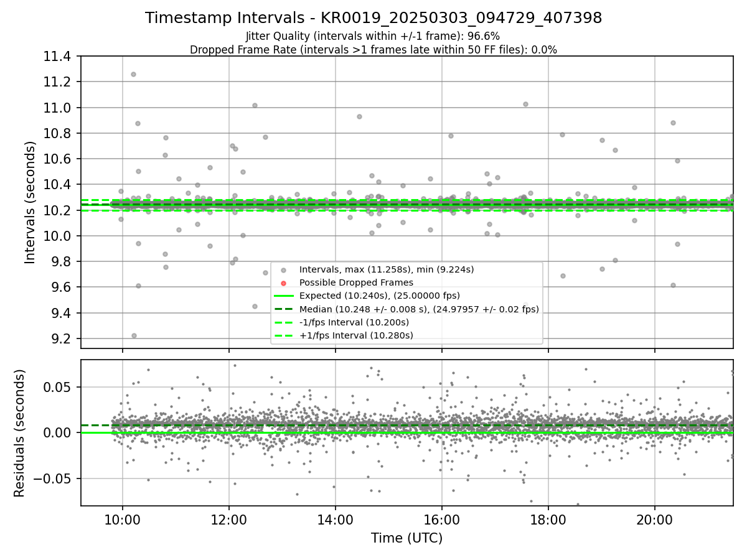Screen dimensions: 747x560
Task: Click the 'Intervals (seconds)' y-axis label
Action: click(x=30, y=202)
